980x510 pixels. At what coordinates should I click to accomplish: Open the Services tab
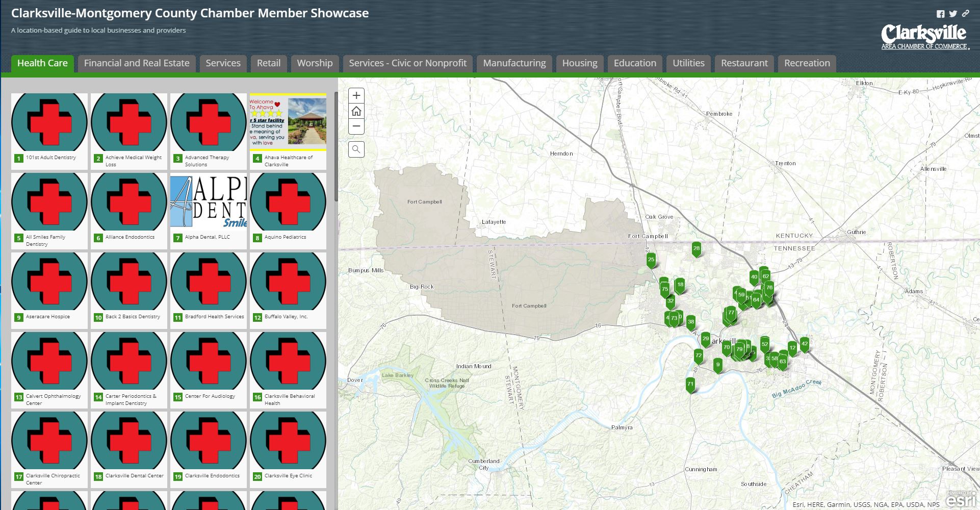coord(223,64)
